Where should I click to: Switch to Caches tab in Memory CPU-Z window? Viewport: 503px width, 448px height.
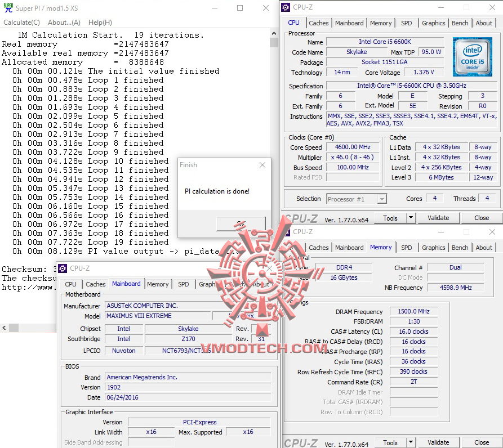coord(319,248)
